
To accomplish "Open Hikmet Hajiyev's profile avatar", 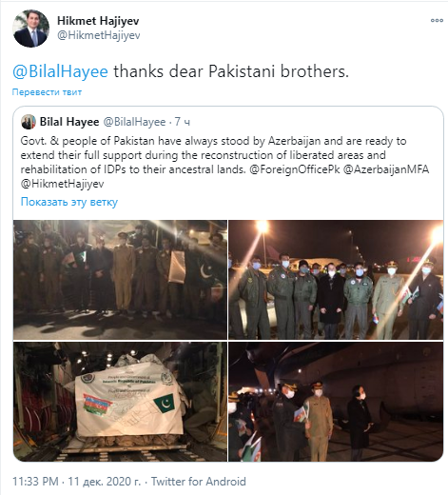I will point(30,29).
